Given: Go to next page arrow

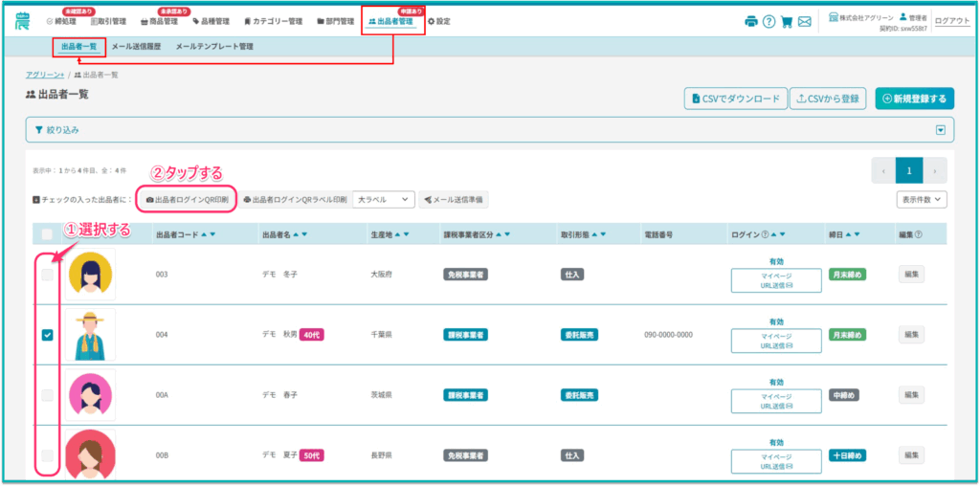Looking at the screenshot, I should tap(934, 170).
